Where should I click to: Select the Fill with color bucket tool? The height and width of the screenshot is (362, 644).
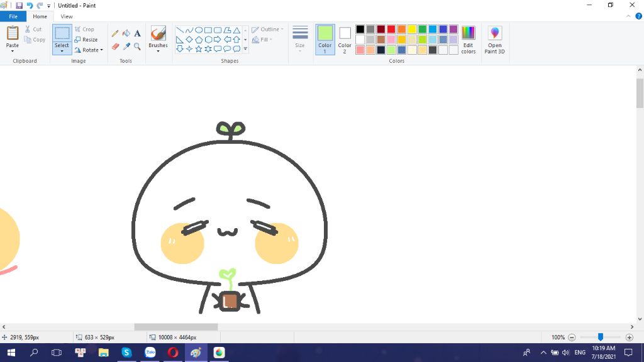tap(126, 34)
